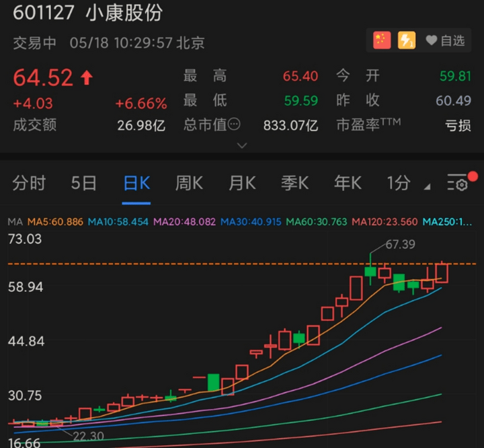Tap the red up arrow beside price
484x448 pixels.
click(x=87, y=77)
